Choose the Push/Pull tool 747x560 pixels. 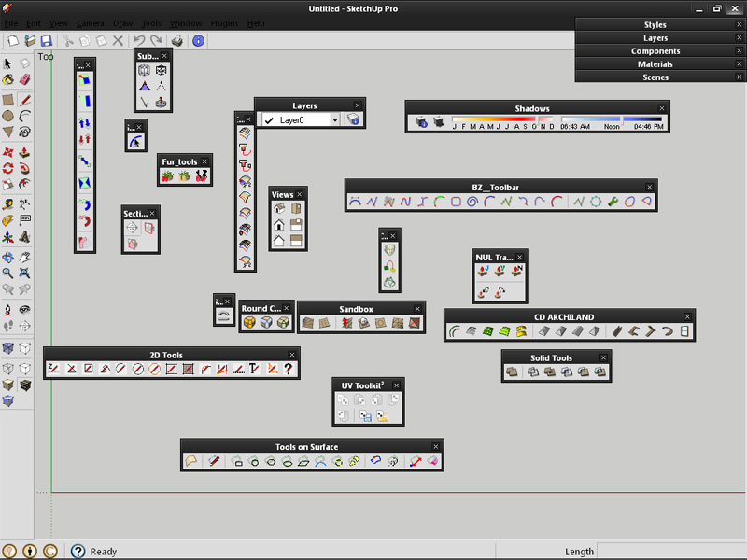coord(25,152)
